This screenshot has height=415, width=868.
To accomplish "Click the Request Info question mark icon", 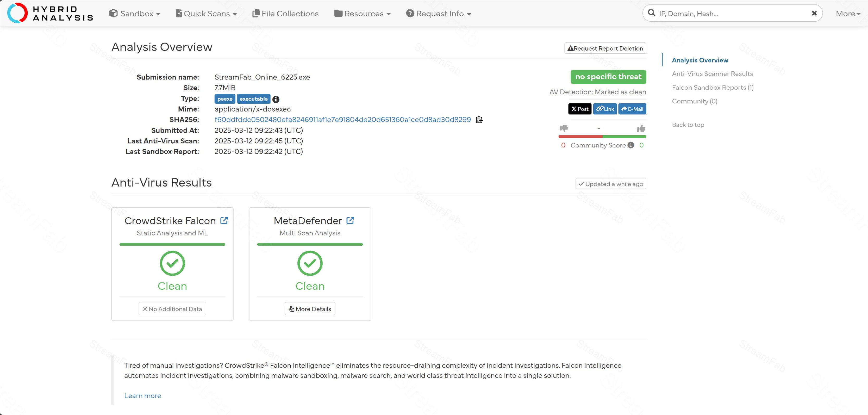I will (x=410, y=13).
